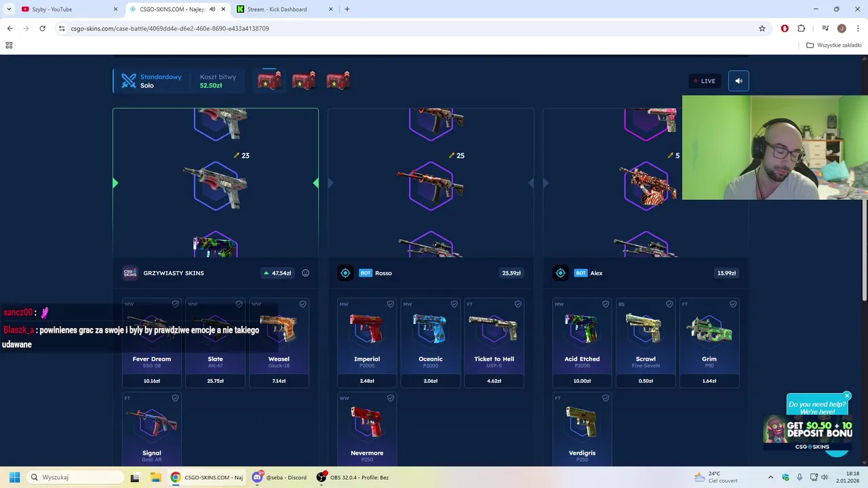Screen dimensions: 868x488
Task: Click Alex's total 13.99zł
Action: tap(726, 273)
